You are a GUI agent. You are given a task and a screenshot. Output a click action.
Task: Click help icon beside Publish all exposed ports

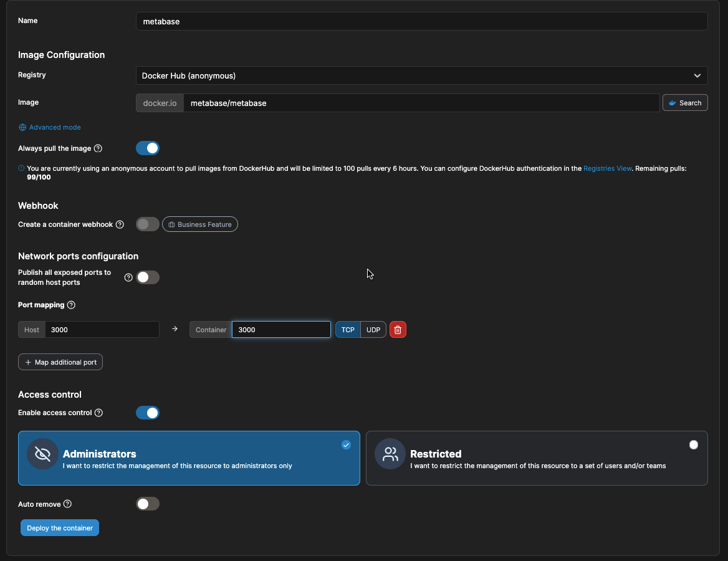click(128, 278)
